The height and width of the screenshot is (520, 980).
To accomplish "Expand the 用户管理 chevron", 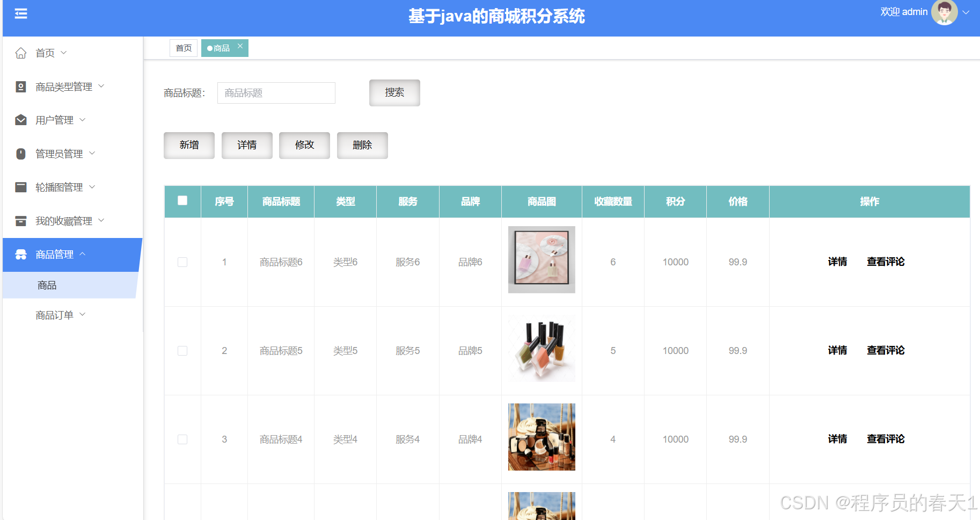I will 83,120.
